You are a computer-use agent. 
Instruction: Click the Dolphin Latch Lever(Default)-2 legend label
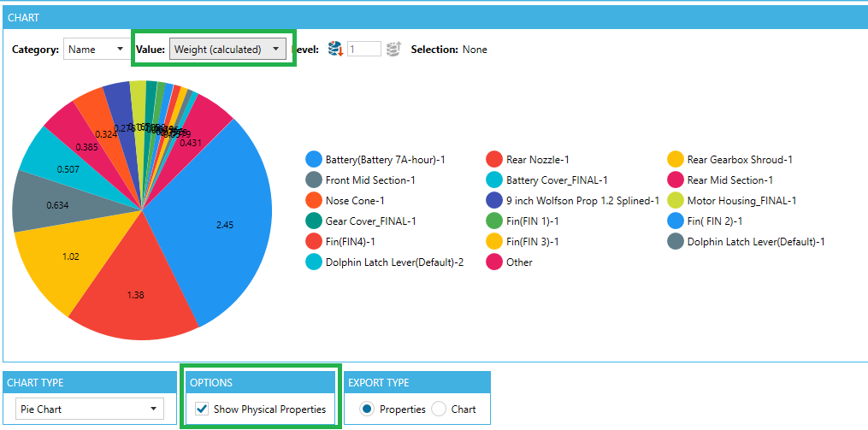point(394,262)
